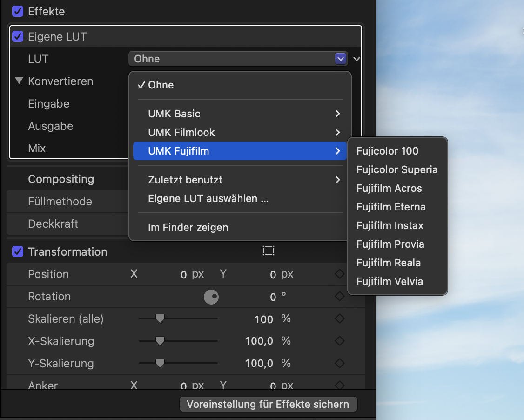The image size is (524, 420).
Task: Select the Fujicolor 100 LUT
Action: [397, 151]
